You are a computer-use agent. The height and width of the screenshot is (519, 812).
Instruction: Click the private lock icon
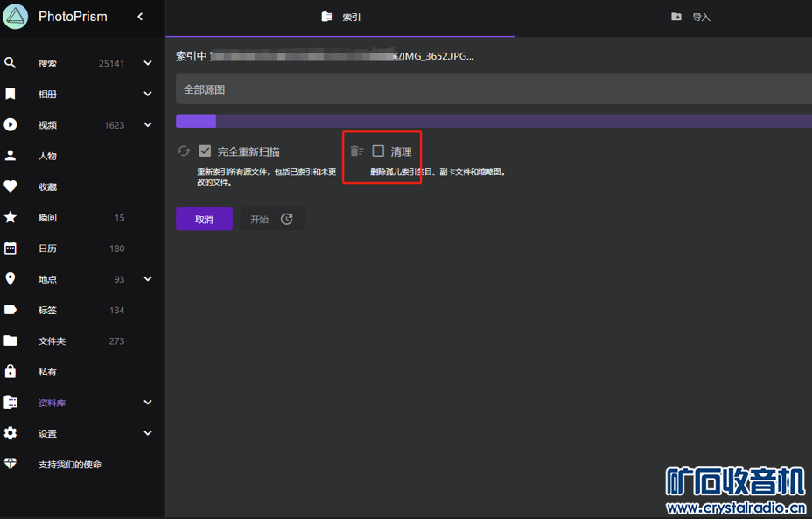(x=10, y=371)
